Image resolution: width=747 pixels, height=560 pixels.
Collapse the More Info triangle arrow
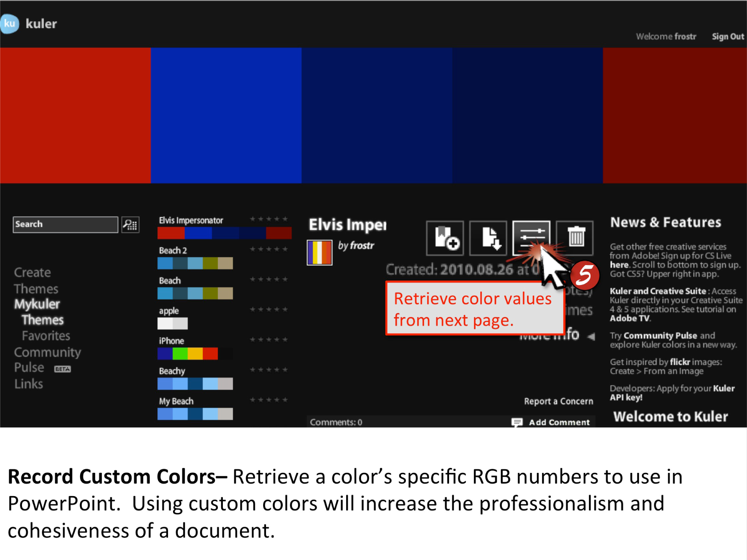591,336
